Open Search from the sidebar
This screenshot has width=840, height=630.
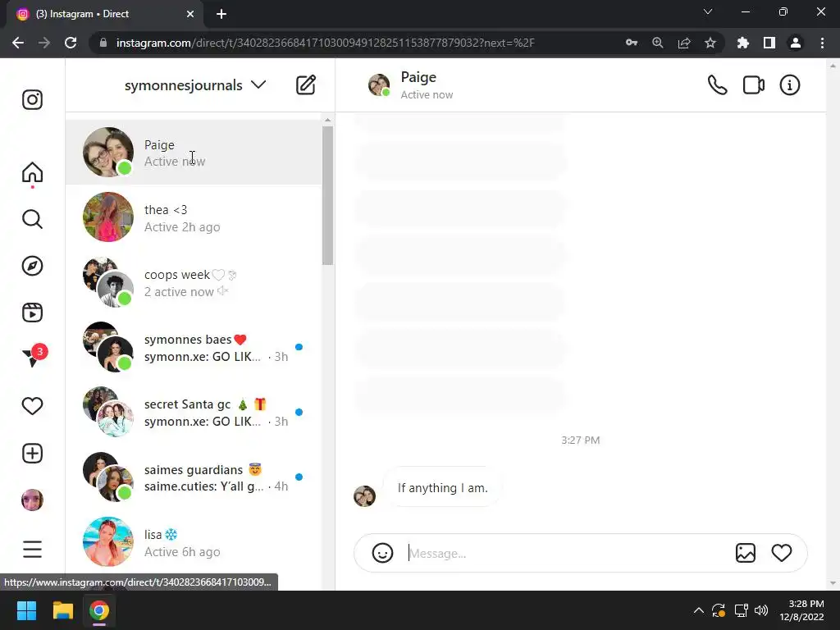32,219
